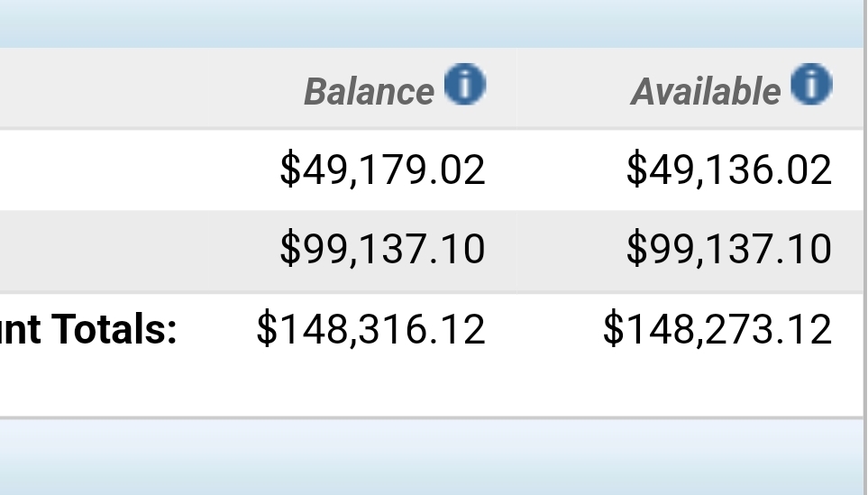Open the Available column info icon

(811, 84)
